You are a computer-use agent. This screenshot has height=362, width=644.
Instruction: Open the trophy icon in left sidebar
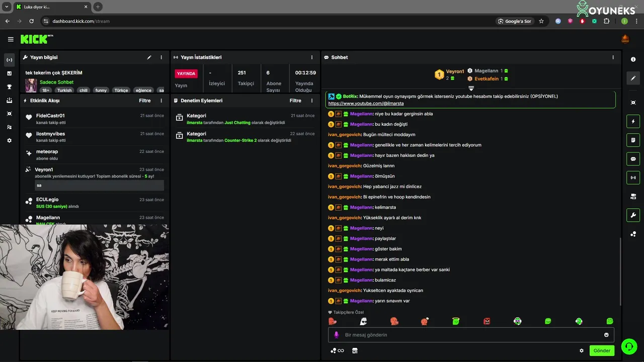click(9, 87)
